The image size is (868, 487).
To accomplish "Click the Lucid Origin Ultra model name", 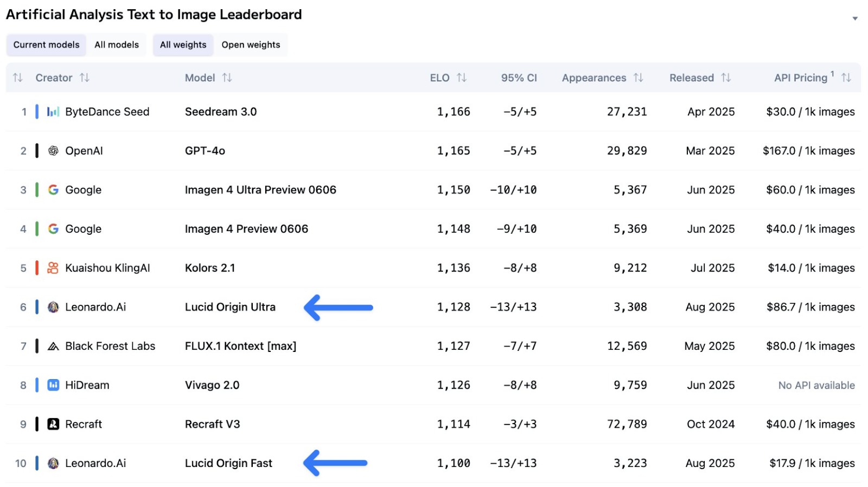I will pos(230,307).
